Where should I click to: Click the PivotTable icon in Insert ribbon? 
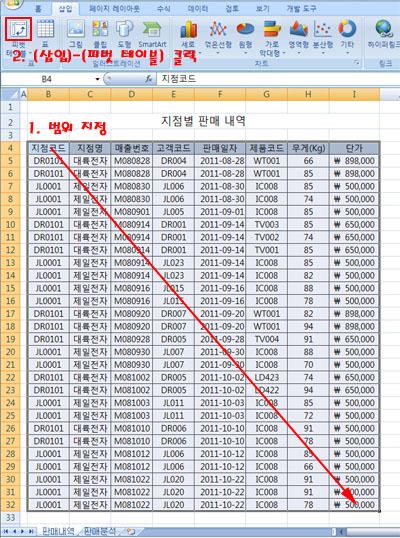(19, 29)
